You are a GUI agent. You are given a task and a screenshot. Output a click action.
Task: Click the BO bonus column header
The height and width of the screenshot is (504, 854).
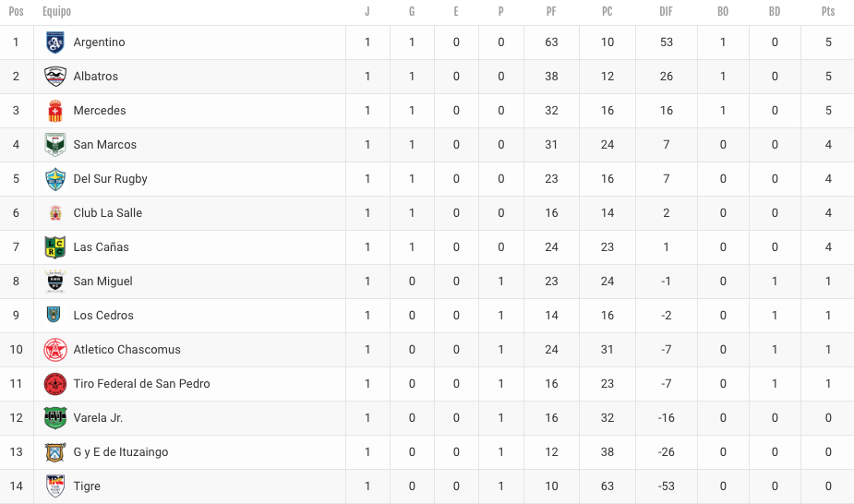pyautogui.click(x=723, y=11)
